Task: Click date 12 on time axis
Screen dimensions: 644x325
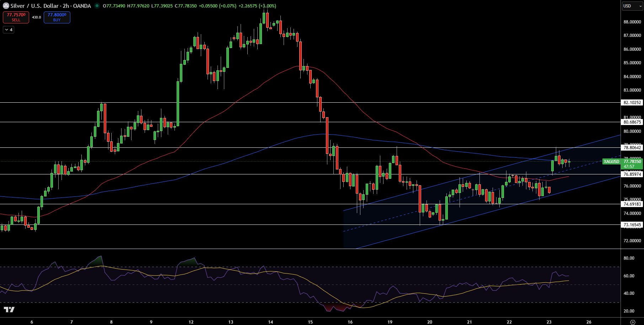Action: click(191, 322)
